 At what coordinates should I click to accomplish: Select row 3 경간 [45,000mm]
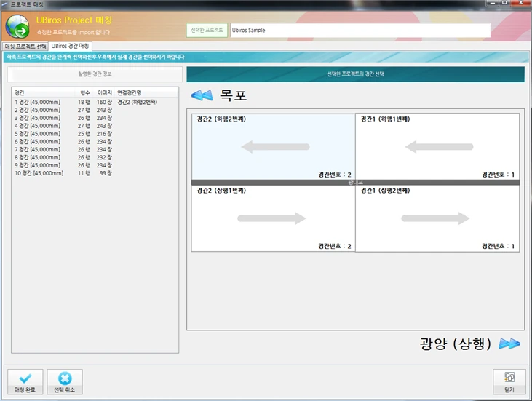95,118
